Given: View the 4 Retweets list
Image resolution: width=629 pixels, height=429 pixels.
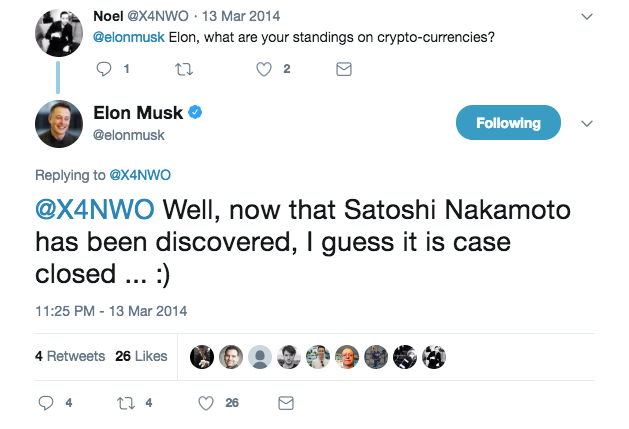Looking at the screenshot, I should pos(68,355).
